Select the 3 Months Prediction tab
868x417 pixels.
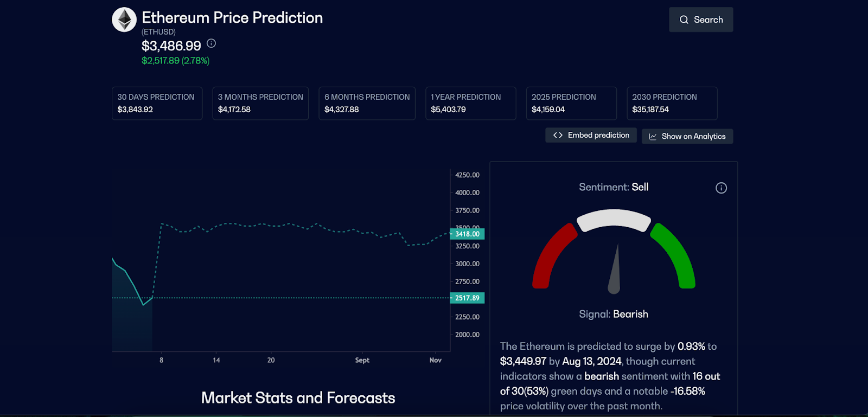pyautogui.click(x=260, y=103)
